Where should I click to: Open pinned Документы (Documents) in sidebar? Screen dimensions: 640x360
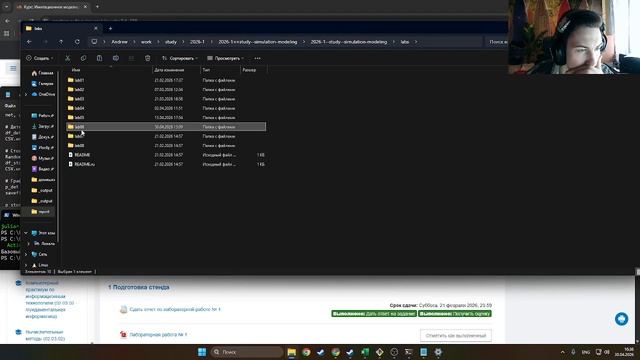click(42, 137)
